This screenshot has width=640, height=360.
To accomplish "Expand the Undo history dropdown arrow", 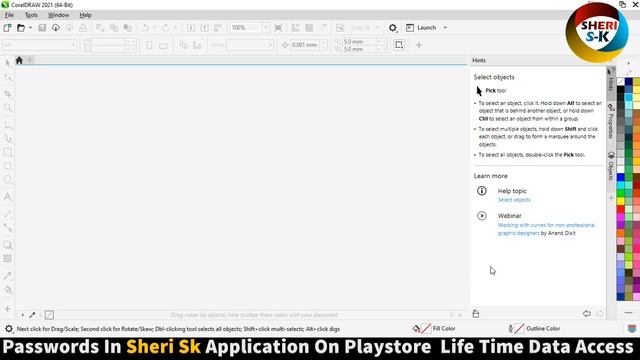I will [x=154, y=28].
